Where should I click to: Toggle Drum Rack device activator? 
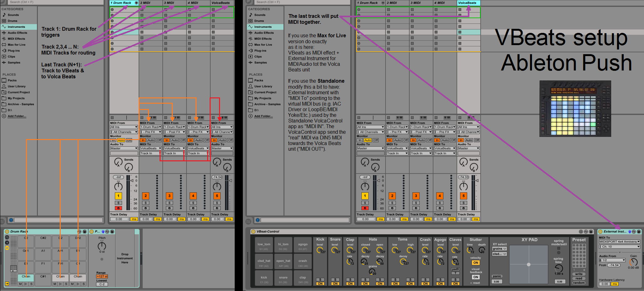tap(7, 231)
